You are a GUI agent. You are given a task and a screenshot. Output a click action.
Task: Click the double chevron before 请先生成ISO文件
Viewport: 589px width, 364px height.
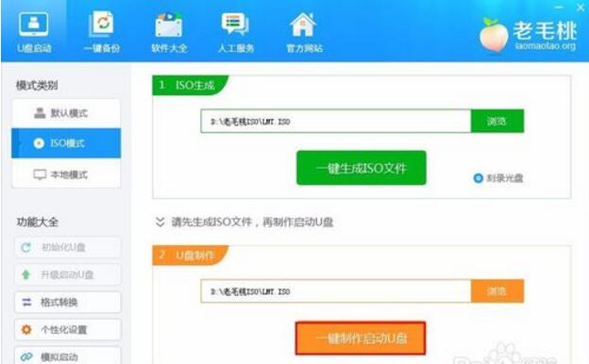(x=160, y=222)
